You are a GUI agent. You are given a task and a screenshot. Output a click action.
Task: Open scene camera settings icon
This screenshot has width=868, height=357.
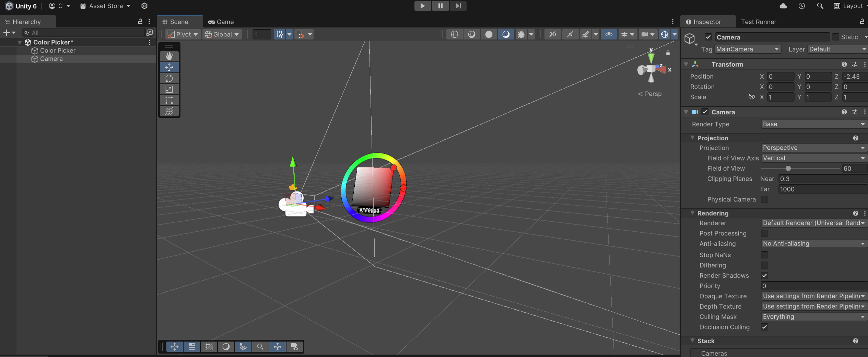[x=645, y=34]
